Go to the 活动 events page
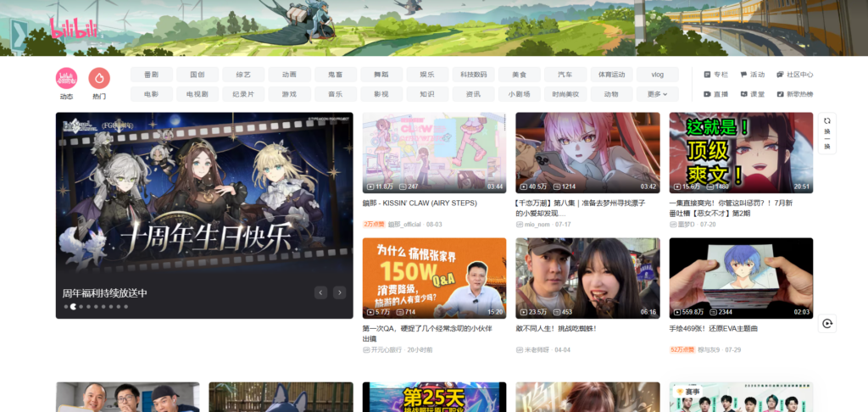This screenshot has width=868, height=412. (753, 75)
